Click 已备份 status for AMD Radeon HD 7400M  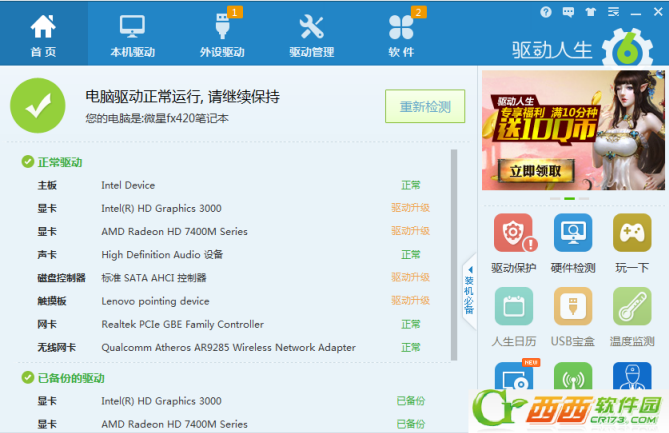click(411, 424)
